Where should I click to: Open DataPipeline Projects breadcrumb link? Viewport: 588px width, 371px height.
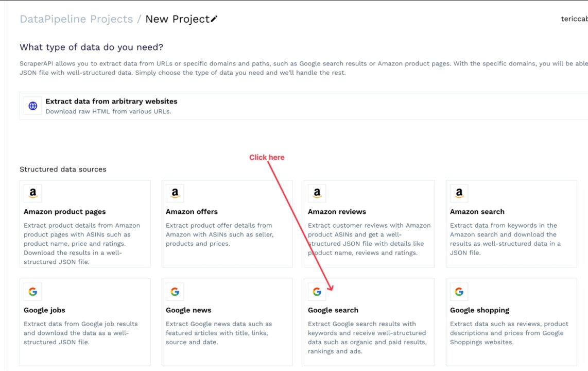point(76,19)
